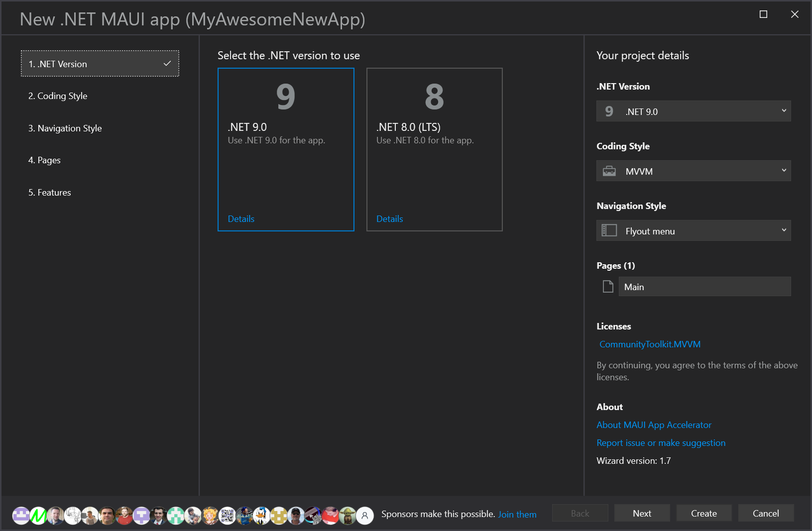Click the QR code sponsor avatar
Screen dimensions: 812x531
pyautogui.click(x=227, y=516)
